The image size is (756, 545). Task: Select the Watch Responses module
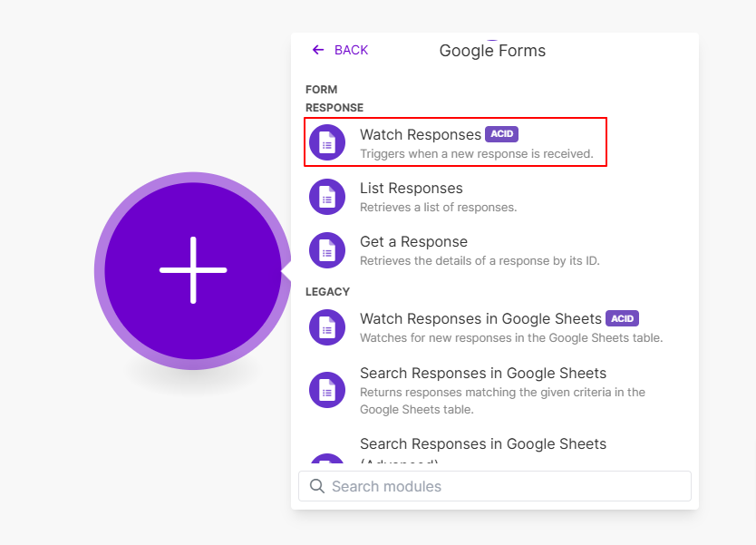point(455,142)
